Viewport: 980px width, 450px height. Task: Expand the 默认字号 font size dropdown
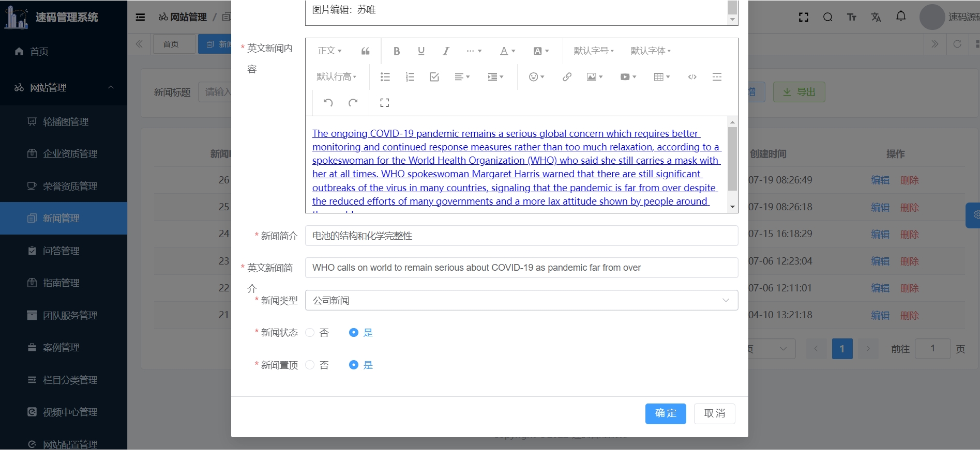(593, 51)
